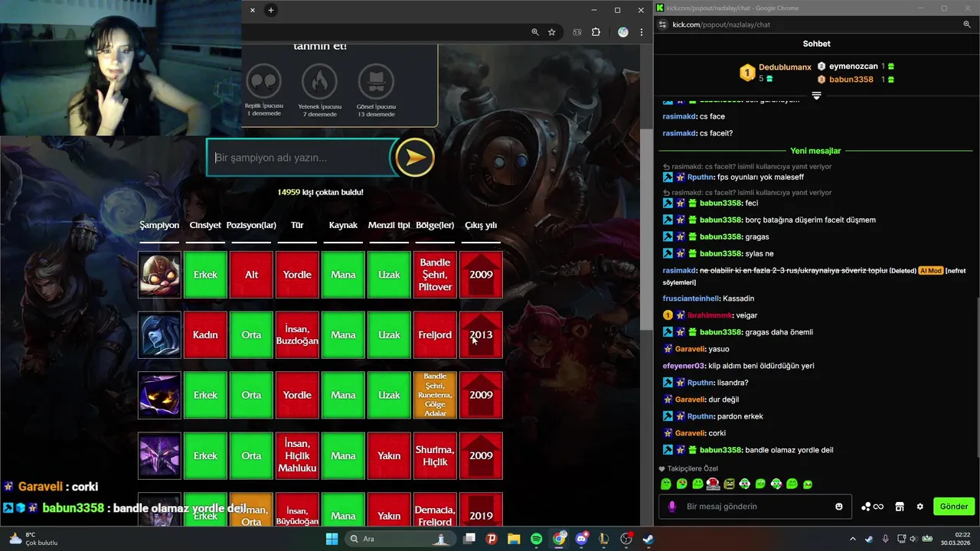
Task: Bookmark this page with the star icon
Action: pos(551,32)
